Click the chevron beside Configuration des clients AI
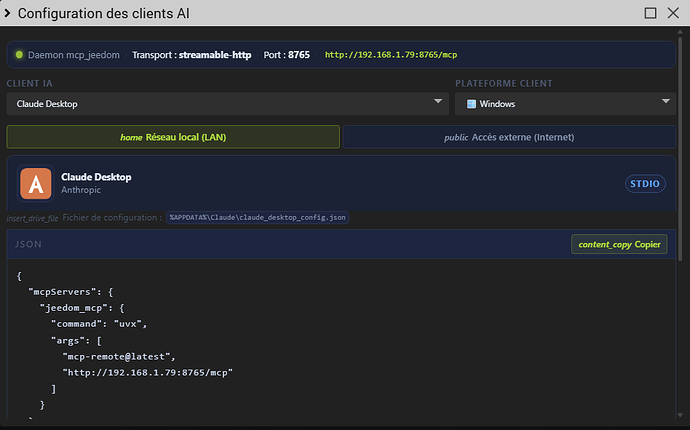This screenshot has width=690, height=430. 7,13
